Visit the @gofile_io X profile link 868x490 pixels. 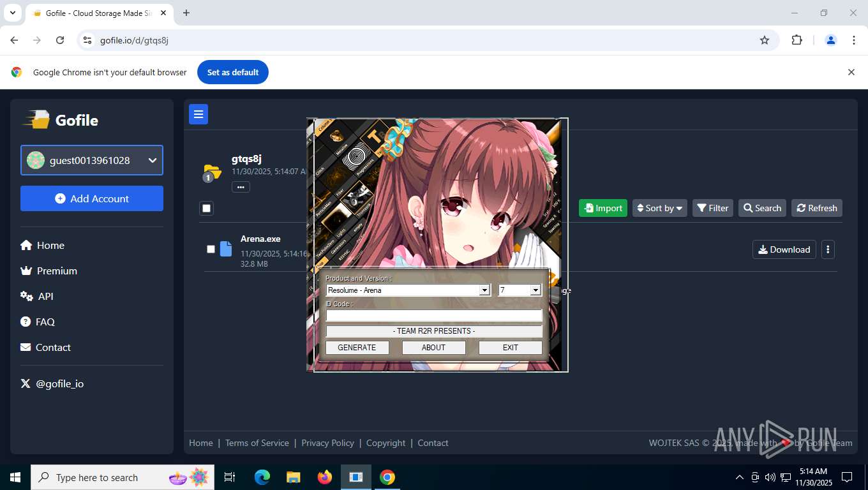coord(52,383)
